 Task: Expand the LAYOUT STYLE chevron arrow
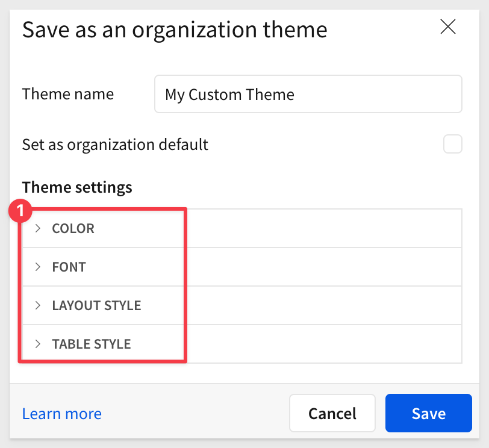pyautogui.click(x=38, y=305)
